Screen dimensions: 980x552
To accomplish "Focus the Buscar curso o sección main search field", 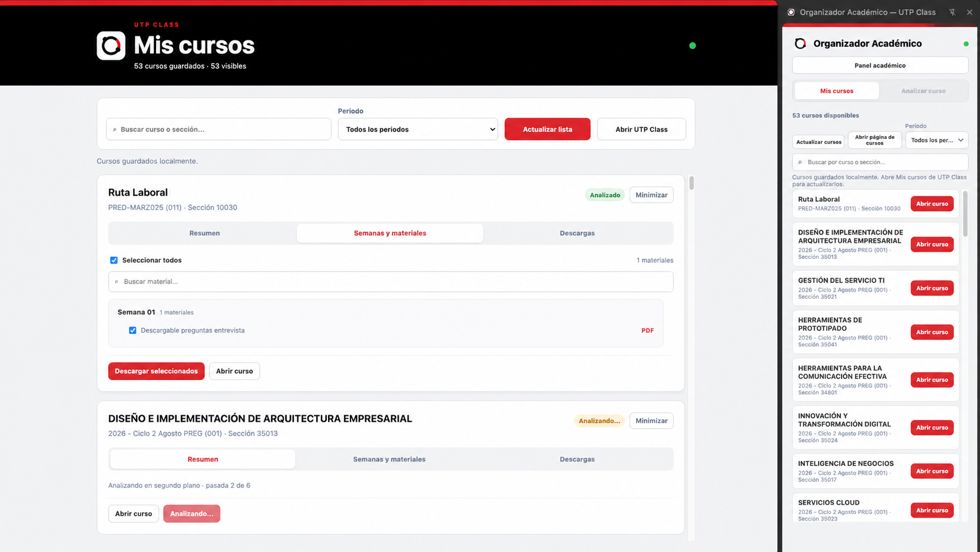I will 218,129.
